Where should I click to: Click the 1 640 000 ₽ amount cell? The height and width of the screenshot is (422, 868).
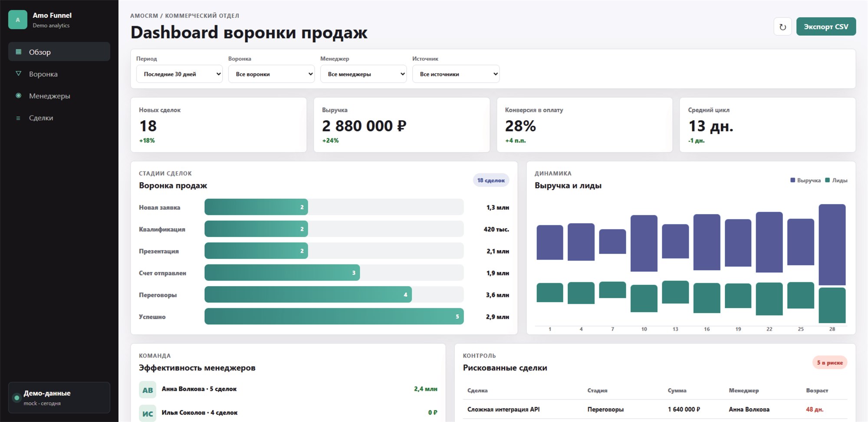(x=684, y=409)
